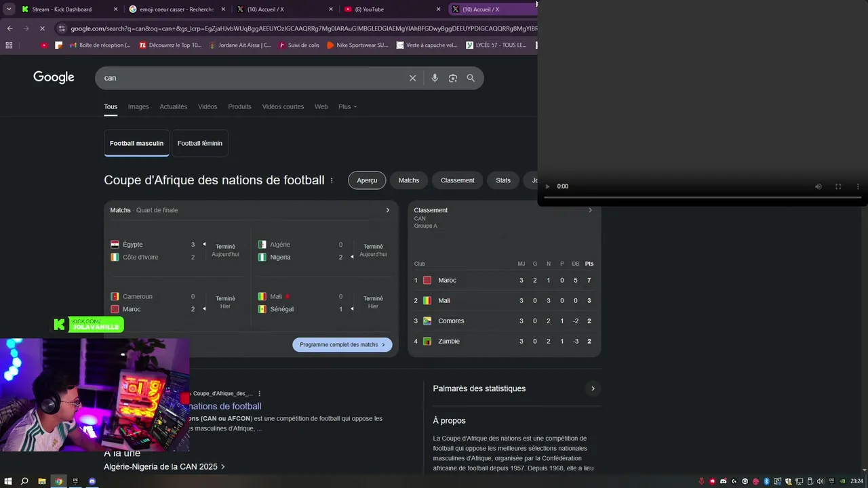The width and height of the screenshot is (868, 488).
Task: Clear the Google search box text
Action: coord(412,78)
